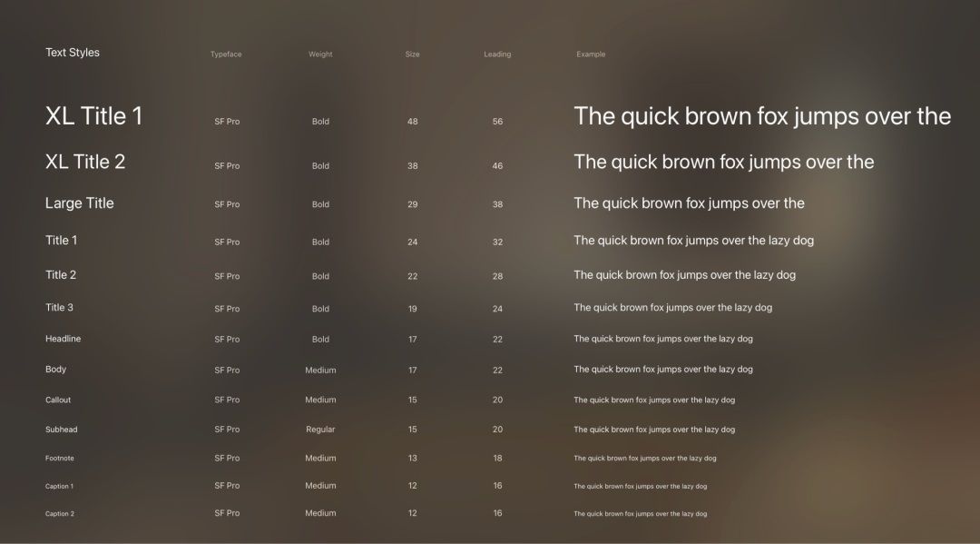
Task: Click size value 22 in Title 2 row
Action: click(413, 276)
